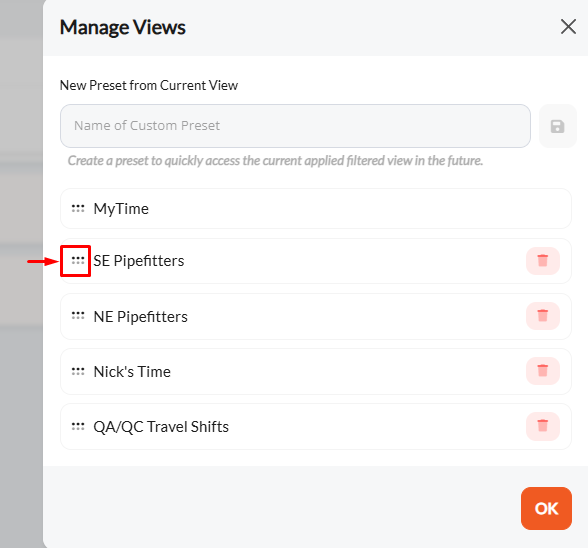Delete the QA/QC Travel Shifts preset
The width and height of the screenshot is (588, 548).
pos(543,426)
